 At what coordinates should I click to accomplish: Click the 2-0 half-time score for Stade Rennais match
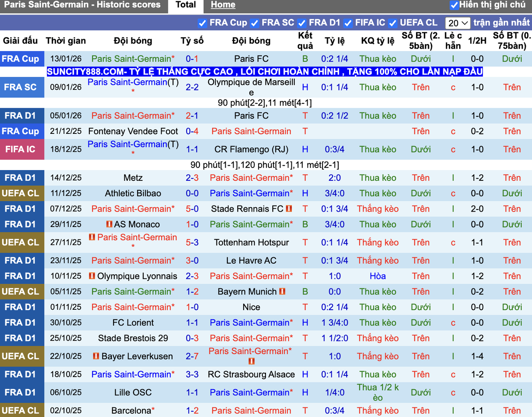tap(477, 209)
